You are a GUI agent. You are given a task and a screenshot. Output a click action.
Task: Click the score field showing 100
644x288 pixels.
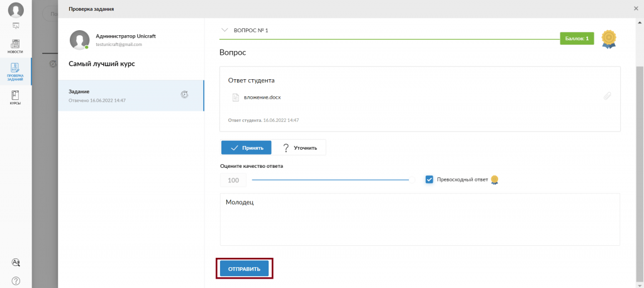click(233, 180)
